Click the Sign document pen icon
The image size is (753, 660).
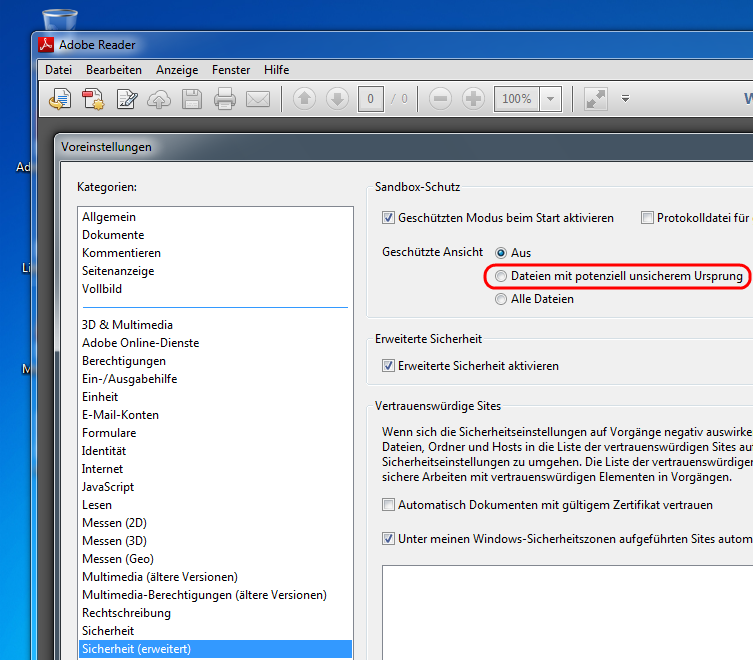click(127, 99)
